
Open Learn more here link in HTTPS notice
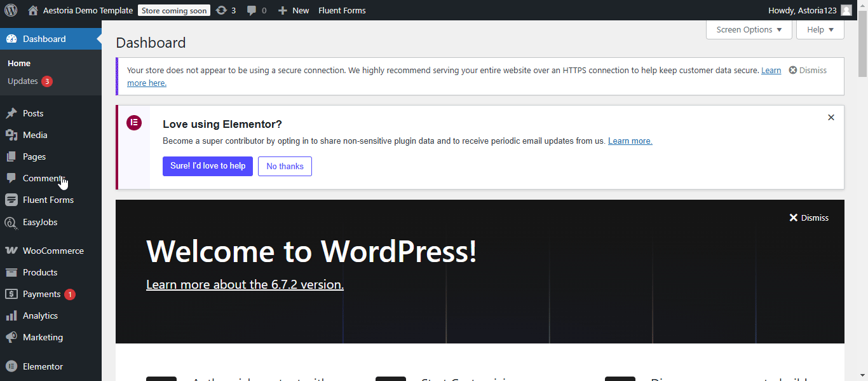[x=147, y=83]
